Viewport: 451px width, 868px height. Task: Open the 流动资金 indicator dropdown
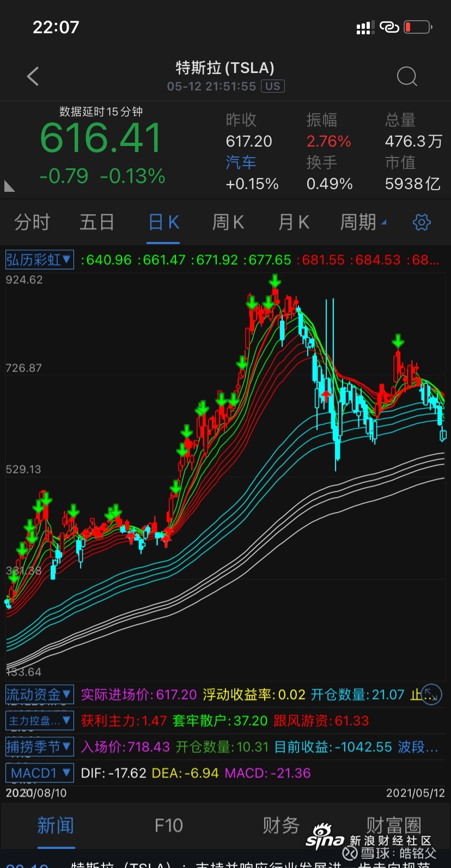point(39,694)
